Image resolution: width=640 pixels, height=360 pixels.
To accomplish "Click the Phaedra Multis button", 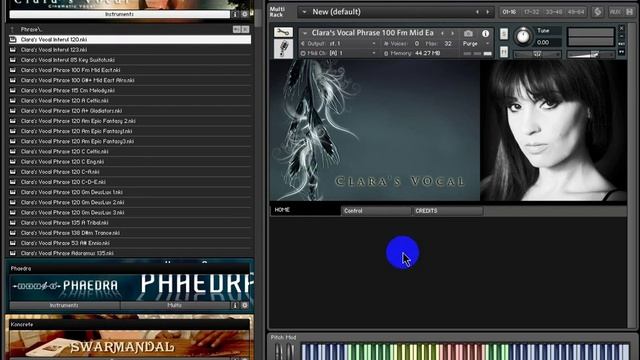I will (175, 305).
